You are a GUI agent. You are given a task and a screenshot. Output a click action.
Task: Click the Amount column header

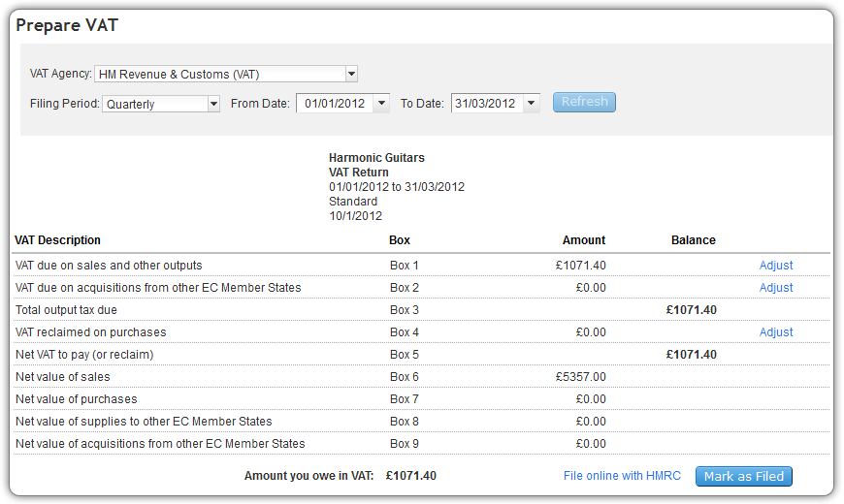583,240
